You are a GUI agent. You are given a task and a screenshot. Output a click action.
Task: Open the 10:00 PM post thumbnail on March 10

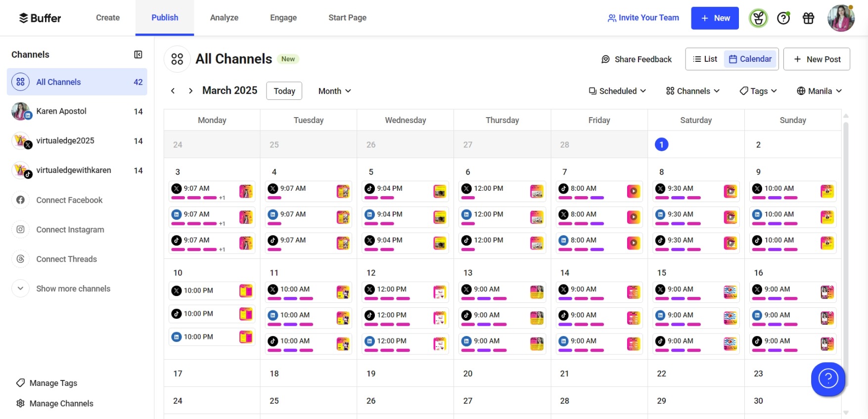tap(246, 291)
